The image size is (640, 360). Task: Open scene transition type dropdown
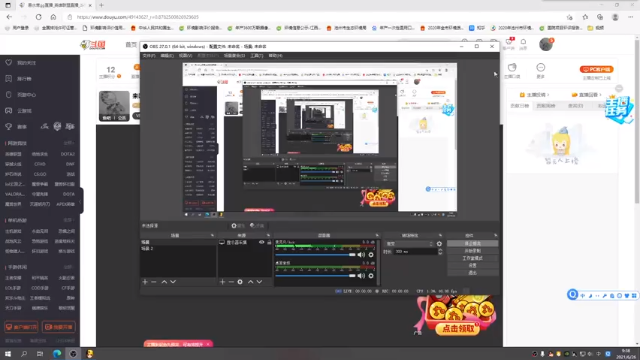pos(409,244)
